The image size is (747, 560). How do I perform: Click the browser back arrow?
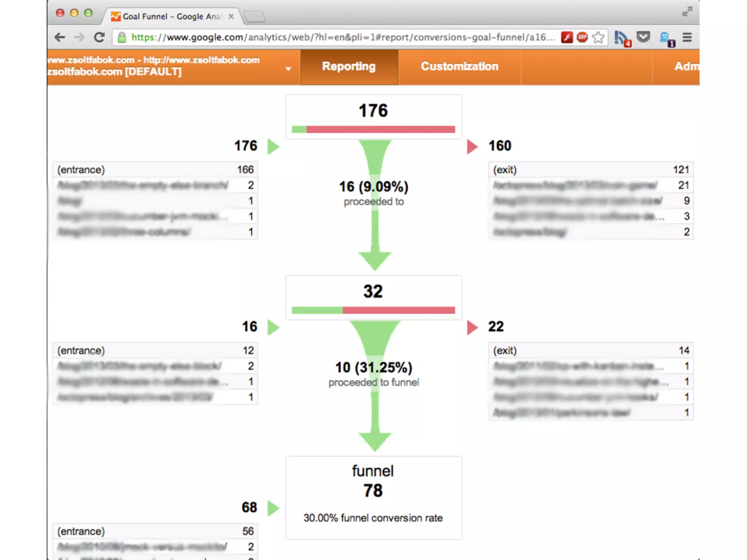pyautogui.click(x=59, y=37)
